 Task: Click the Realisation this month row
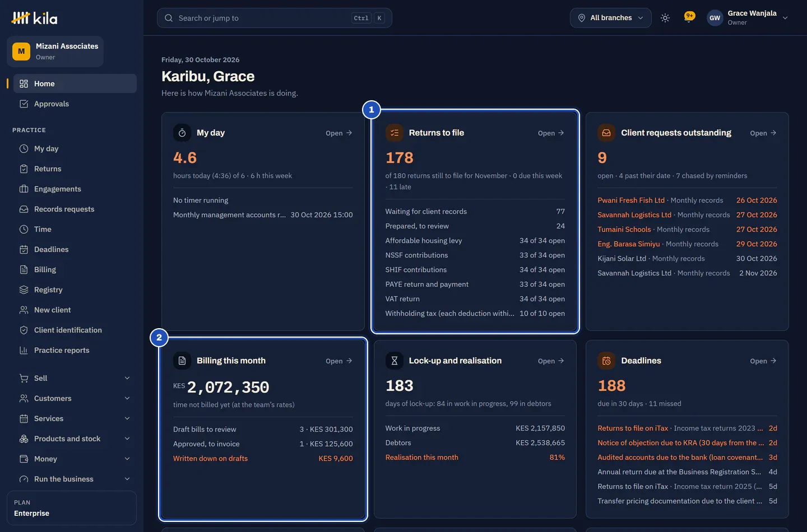coord(475,458)
